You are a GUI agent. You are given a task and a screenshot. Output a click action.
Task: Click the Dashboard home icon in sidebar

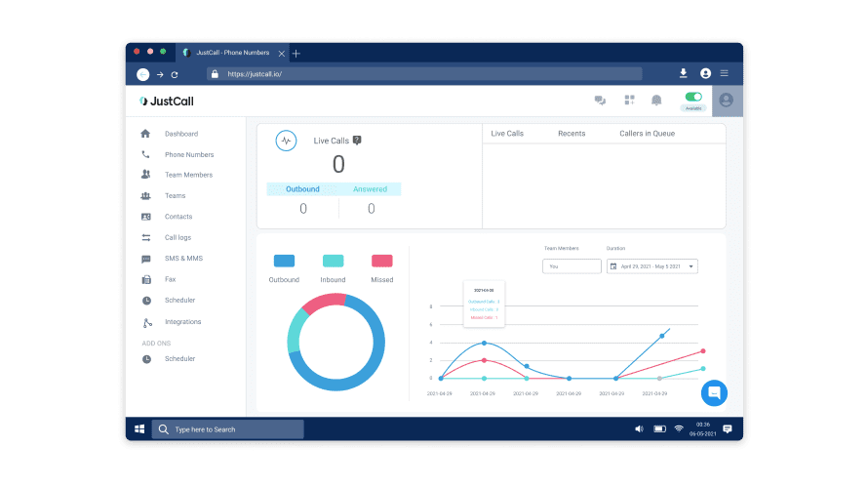pyautogui.click(x=145, y=134)
